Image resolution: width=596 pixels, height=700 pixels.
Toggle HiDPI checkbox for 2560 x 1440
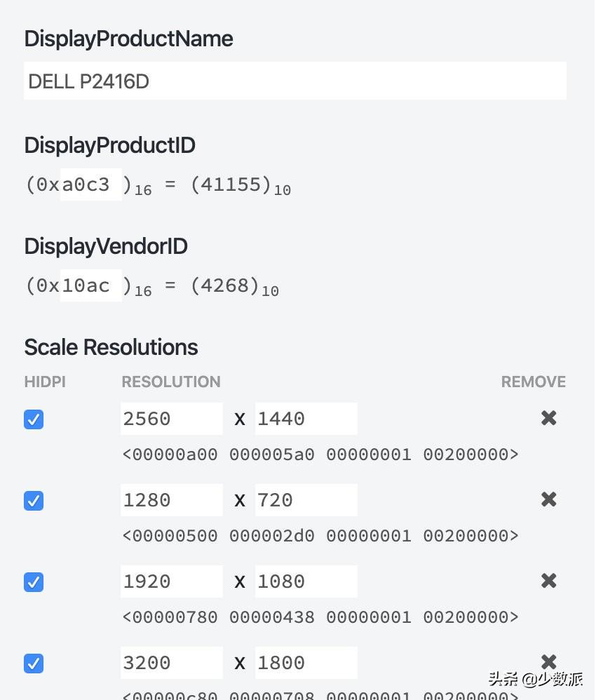point(34,419)
